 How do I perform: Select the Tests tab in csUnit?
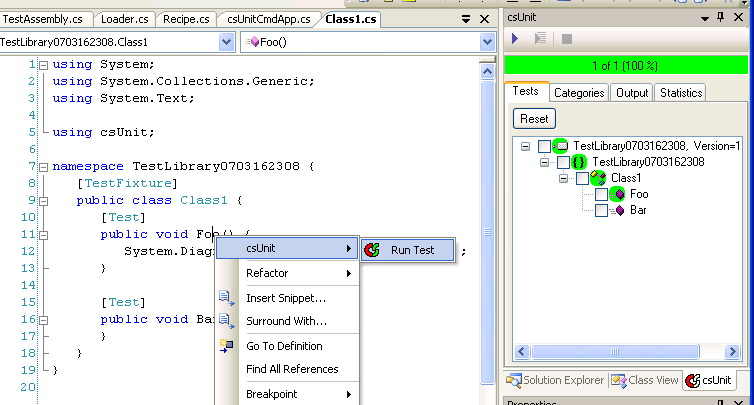click(526, 91)
